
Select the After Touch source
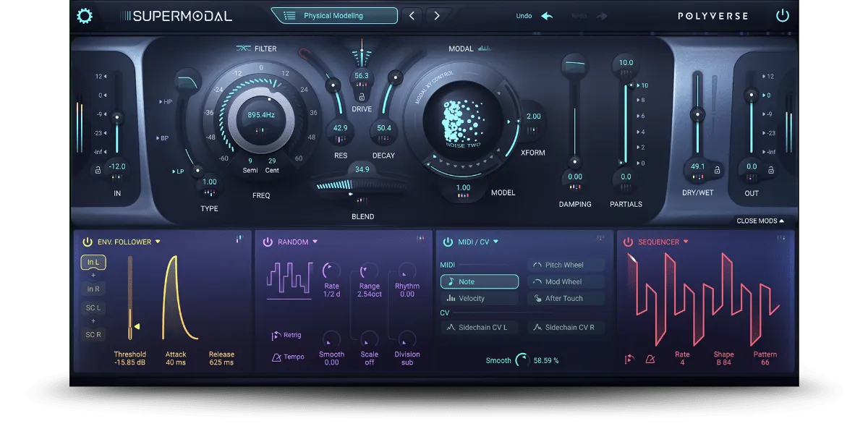[x=566, y=298]
